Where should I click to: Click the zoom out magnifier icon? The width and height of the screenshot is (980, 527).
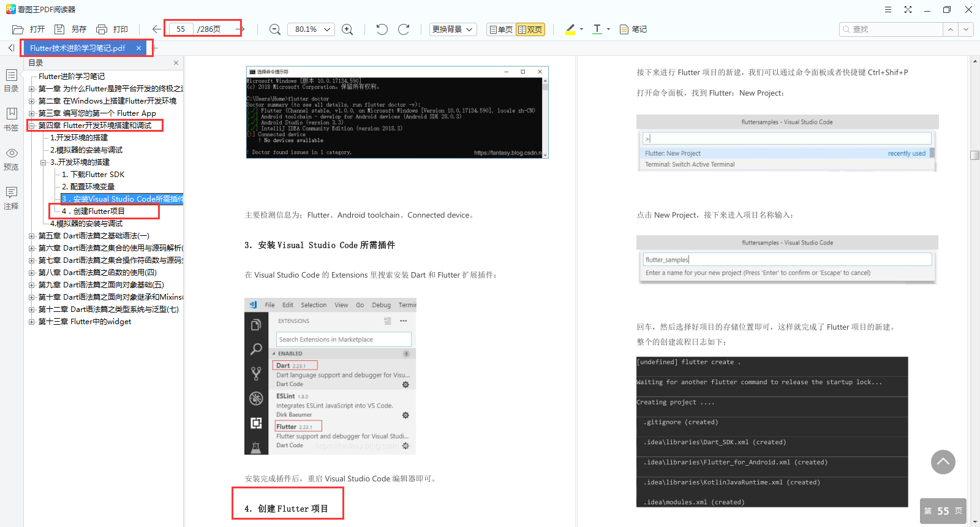275,29
